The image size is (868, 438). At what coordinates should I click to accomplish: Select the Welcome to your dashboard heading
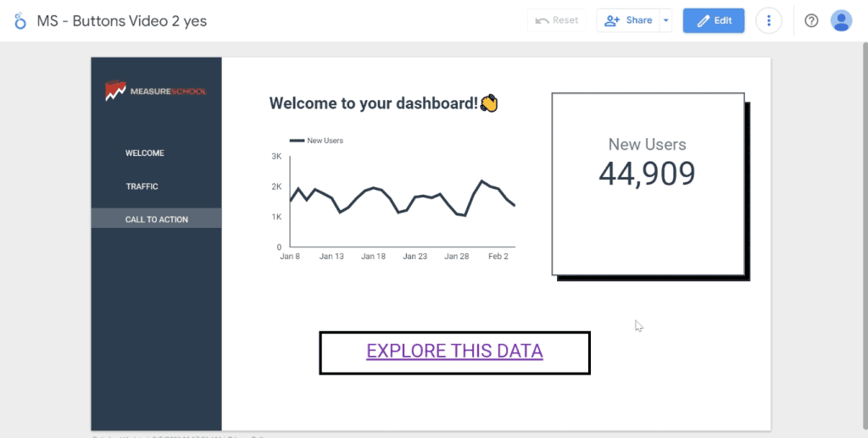[x=373, y=103]
